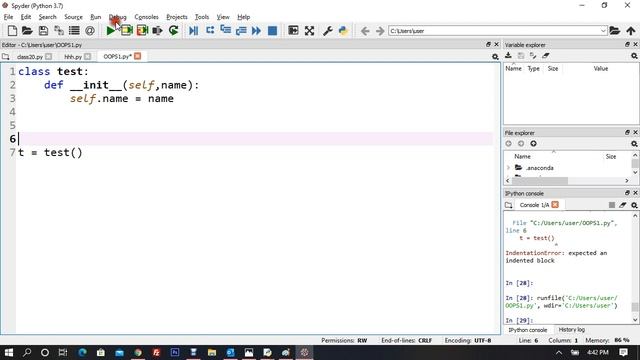Click the Save all files toolbar icon

click(x=58, y=31)
